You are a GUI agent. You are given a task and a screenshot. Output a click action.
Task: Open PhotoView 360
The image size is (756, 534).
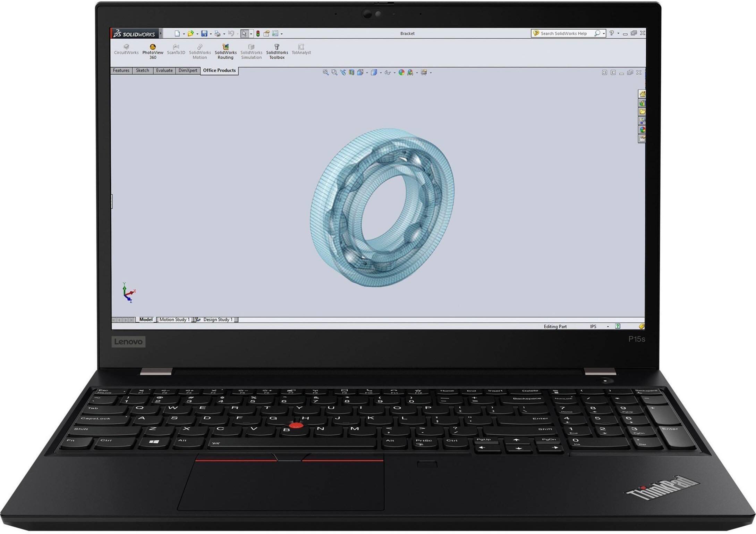point(153,50)
